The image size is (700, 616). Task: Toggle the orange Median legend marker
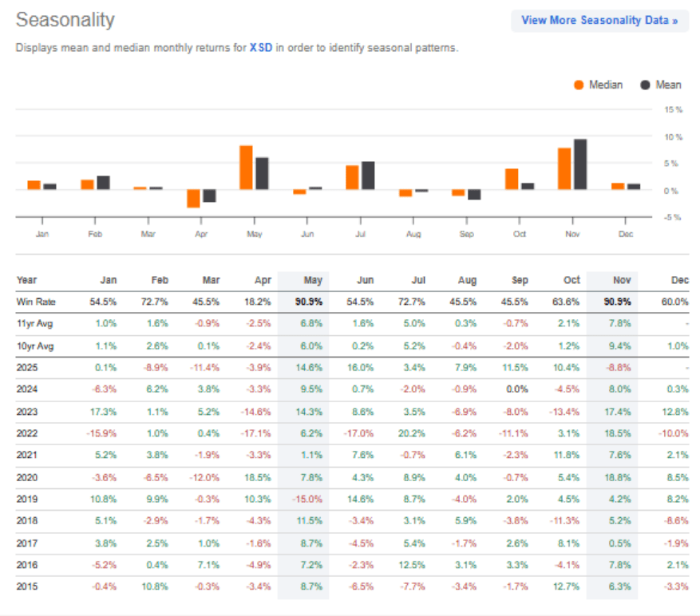point(581,85)
